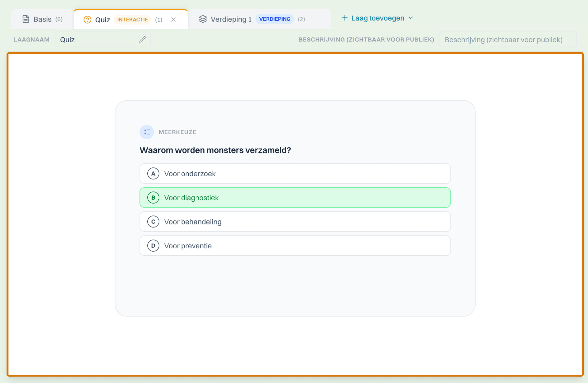The width and height of the screenshot is (588, 383).
Task: Click the Basis document icon
Action: click(x=26, y=19)
